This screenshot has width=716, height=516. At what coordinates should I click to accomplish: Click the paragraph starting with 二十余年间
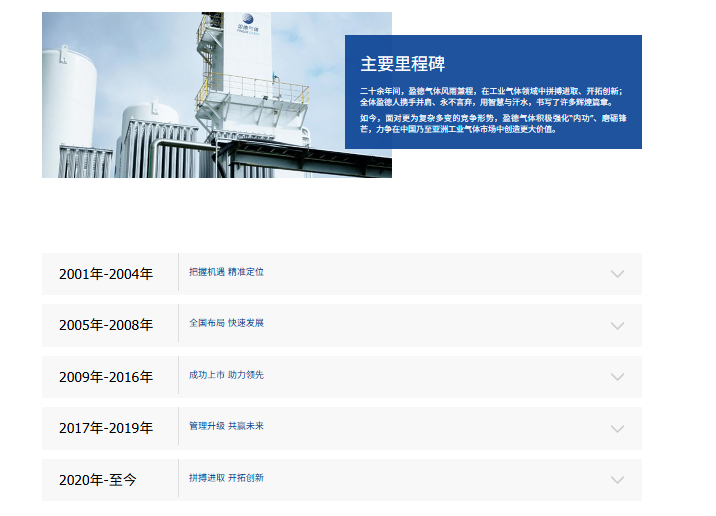(491, 96)
